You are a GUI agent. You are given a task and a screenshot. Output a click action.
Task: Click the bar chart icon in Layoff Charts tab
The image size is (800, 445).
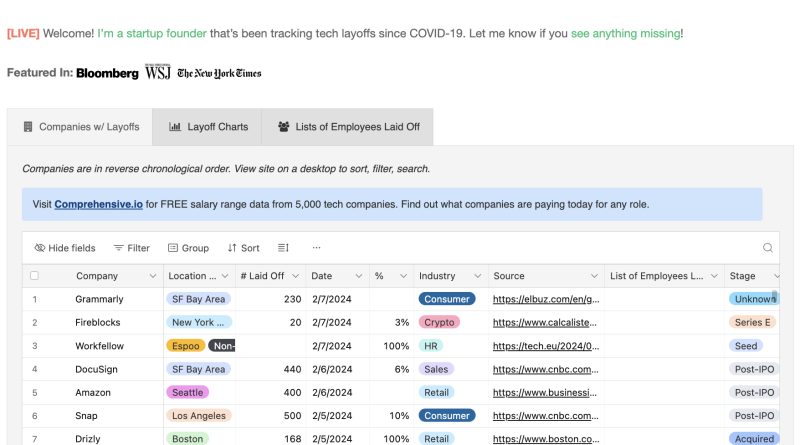tap(175, 127)
